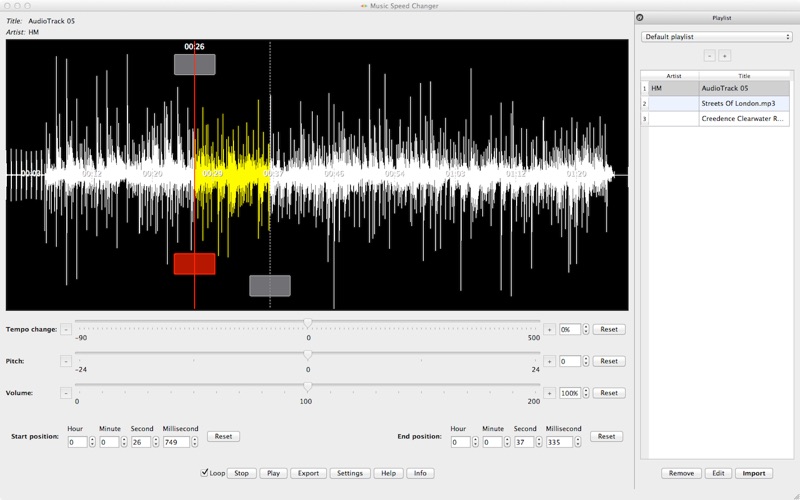
Task: Click the start position Second stepper
Action: tap(157, 441)
